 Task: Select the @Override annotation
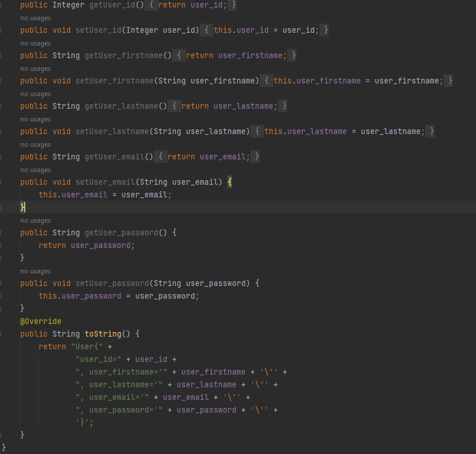(40, 321)
